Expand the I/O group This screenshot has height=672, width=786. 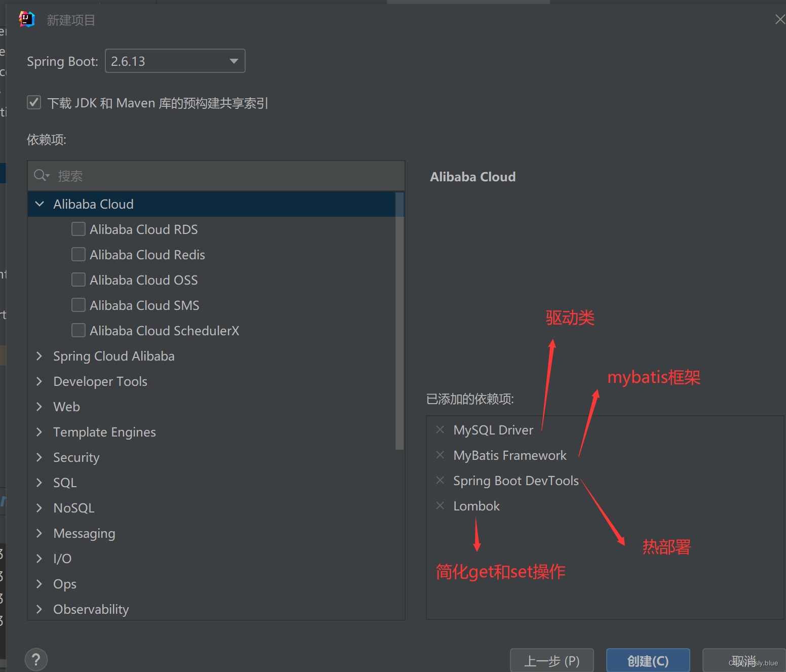[x=40, y=559]
